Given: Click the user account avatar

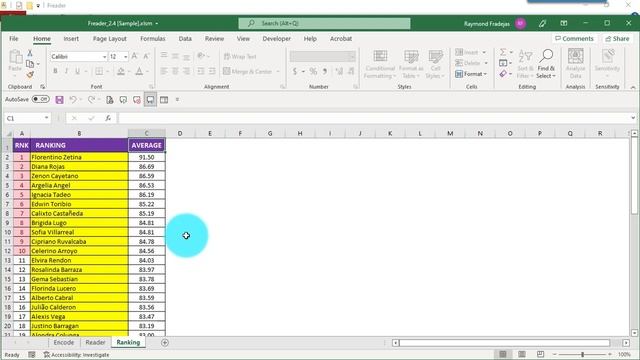Looking at the screenshot, I should 520,24.
